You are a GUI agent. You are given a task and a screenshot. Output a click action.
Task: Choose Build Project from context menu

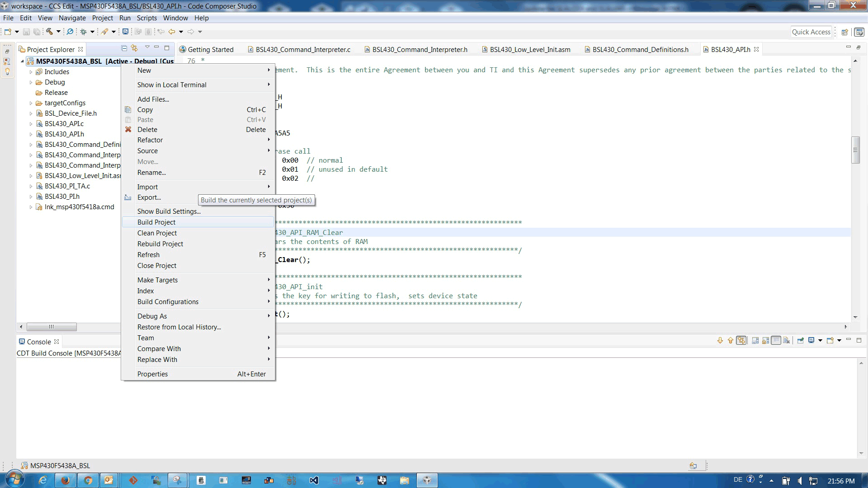(x=198, y=222)
